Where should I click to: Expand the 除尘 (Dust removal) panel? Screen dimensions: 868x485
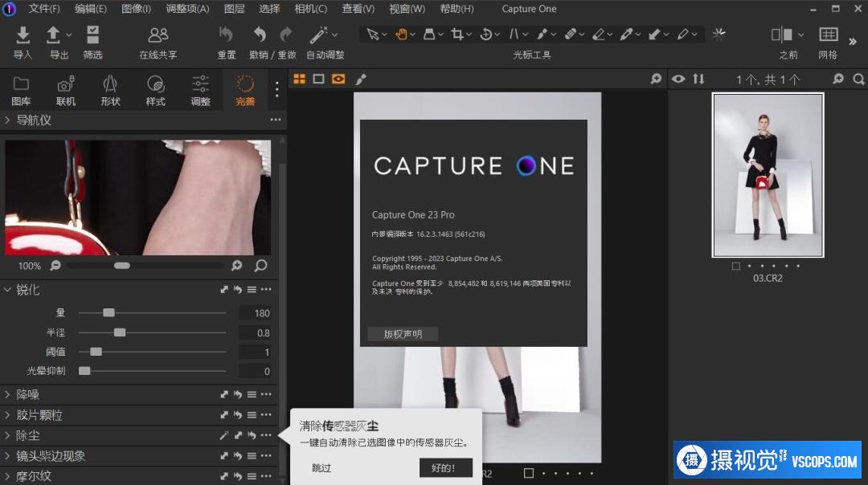[x=7, y=435]
